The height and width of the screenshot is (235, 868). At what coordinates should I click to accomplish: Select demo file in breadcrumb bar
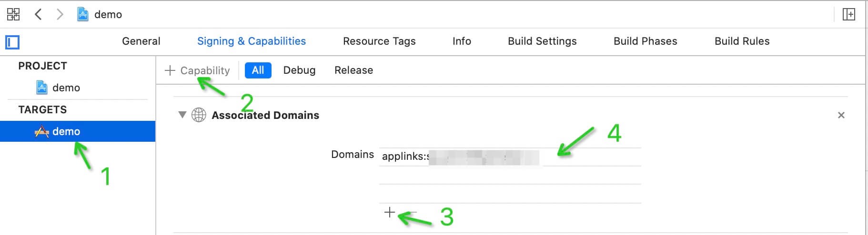pos(100,14)
